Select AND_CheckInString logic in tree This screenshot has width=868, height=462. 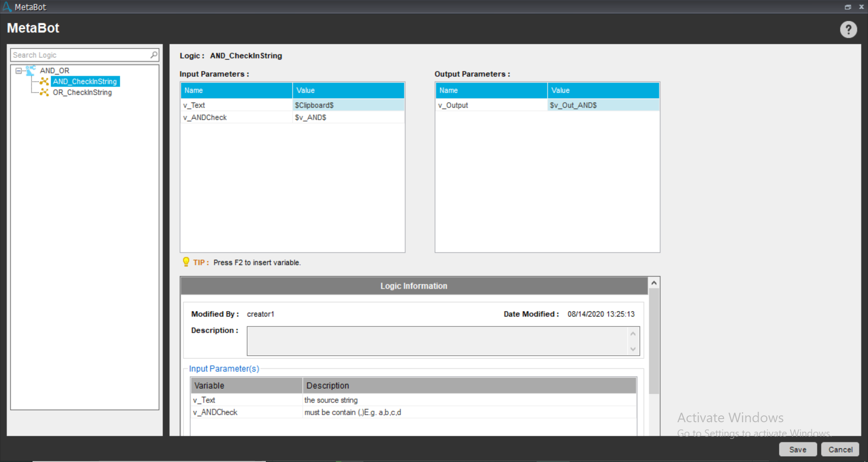pos(85,81)
